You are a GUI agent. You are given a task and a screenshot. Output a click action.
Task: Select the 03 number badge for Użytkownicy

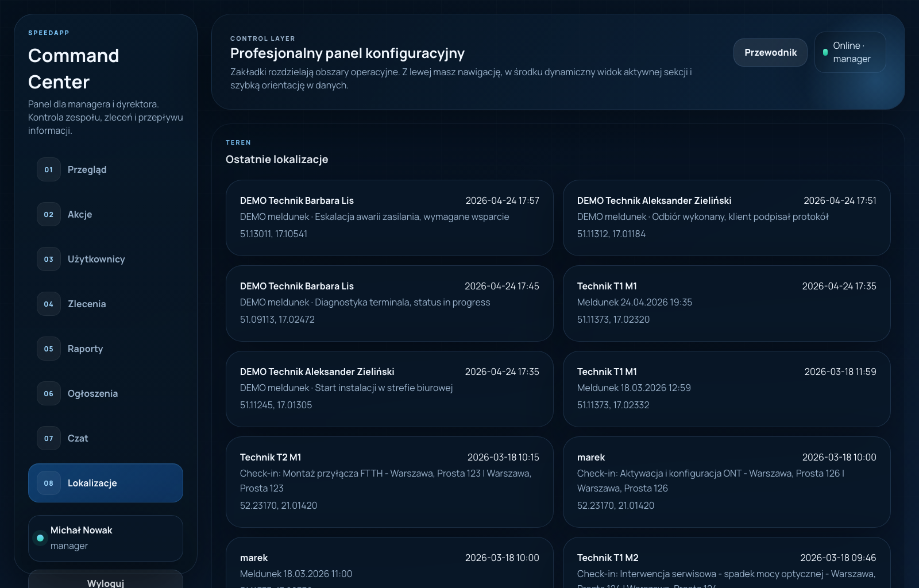[x=49, y=260]
